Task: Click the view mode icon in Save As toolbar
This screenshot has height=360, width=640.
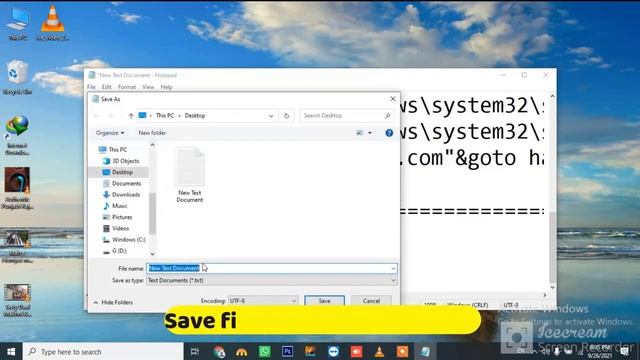Action: pyautogui.click(x=360, y=133)
